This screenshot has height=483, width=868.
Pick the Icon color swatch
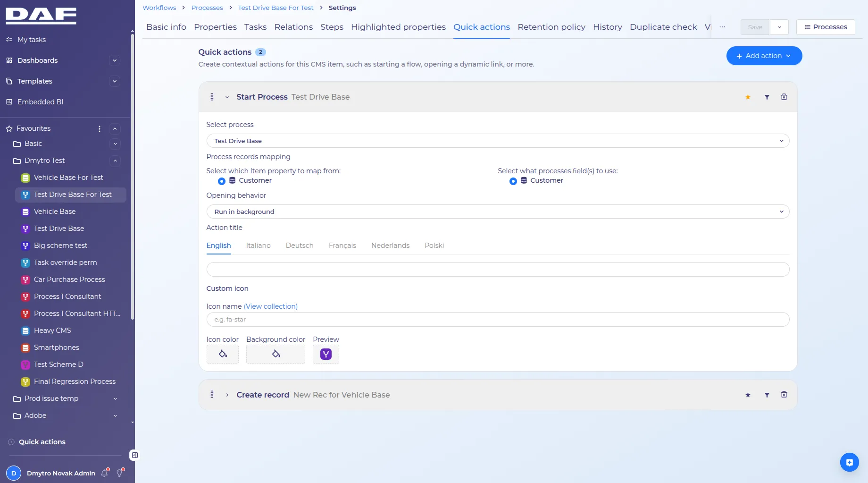(223, 354)
